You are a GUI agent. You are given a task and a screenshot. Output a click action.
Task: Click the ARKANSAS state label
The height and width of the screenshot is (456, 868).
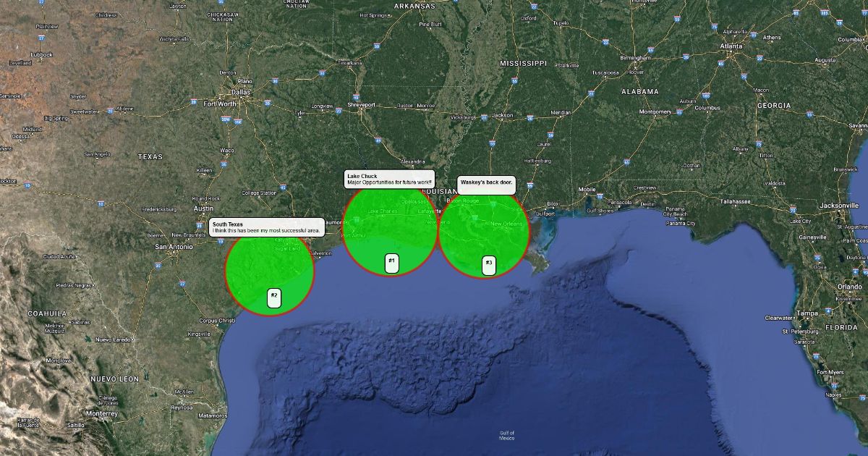pyautogui.click(x=414, y=6)
